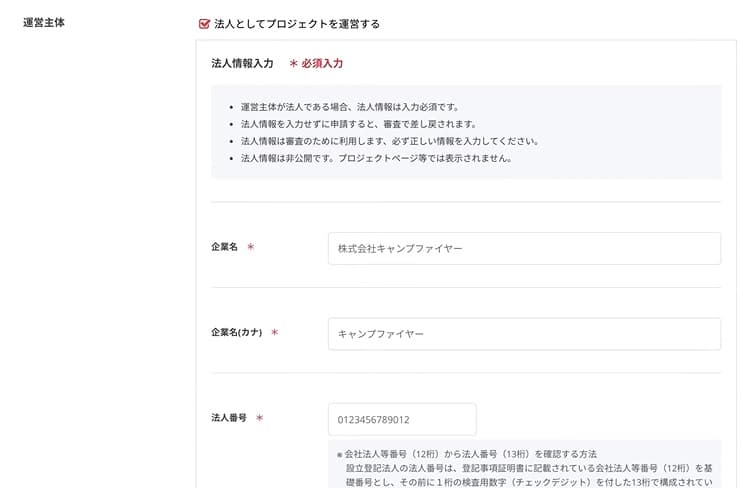Click the 法人番号 field label
This screenshot has width=743, height=488.
click(229, 417)
